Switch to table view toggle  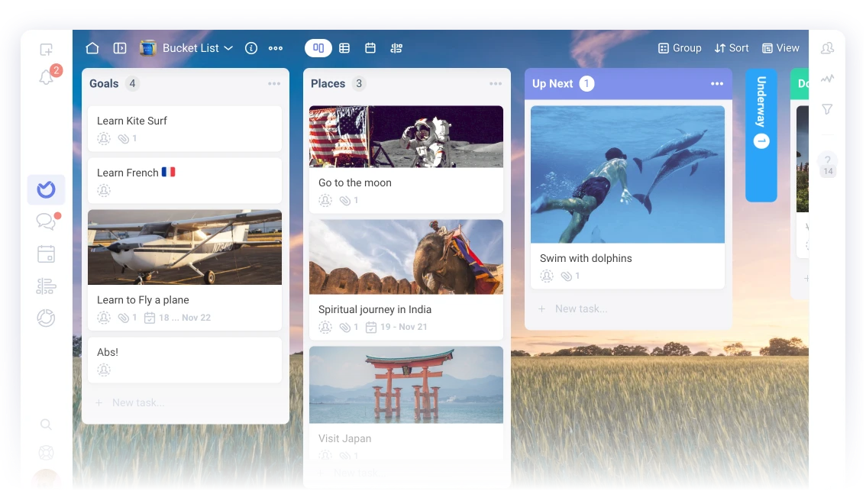(x=344, y=48)
